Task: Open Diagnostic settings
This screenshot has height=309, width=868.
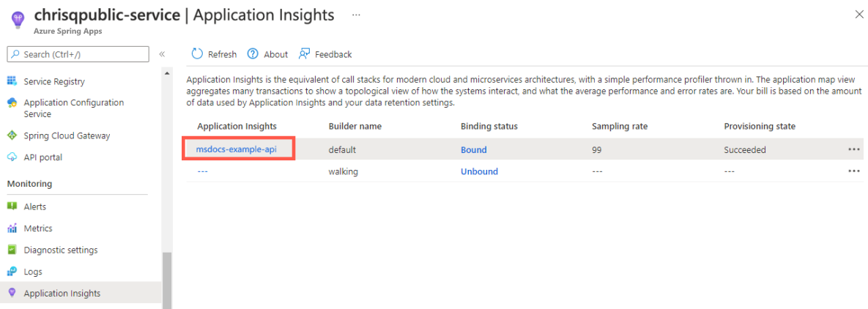Action: click(x=60, y=250)
